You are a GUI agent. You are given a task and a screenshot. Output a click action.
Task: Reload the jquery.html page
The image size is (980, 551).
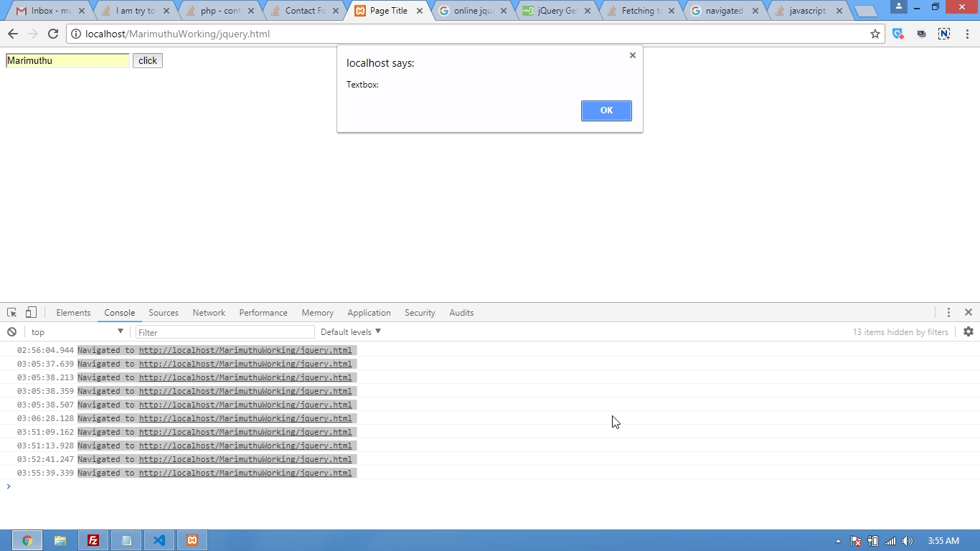[52, 34]
